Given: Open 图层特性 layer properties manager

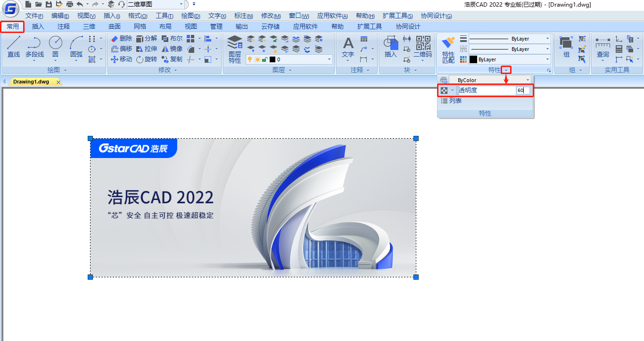Looking at the screenshot, I should coord(235,49).
